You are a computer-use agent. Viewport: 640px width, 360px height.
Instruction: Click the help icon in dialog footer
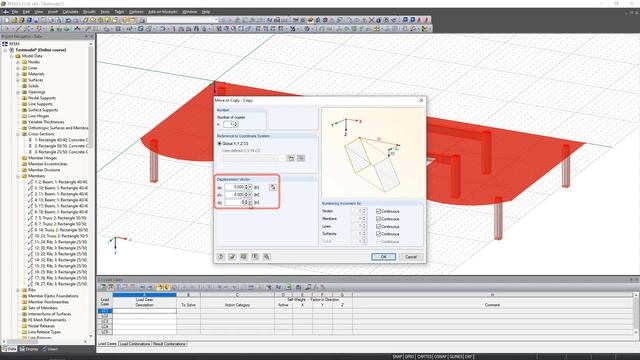[221, 257]
